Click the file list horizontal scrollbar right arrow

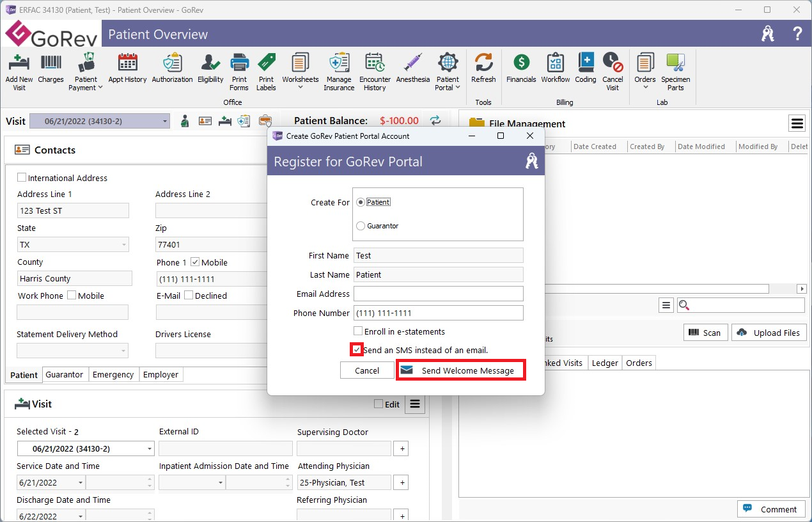tap(802, 289)
